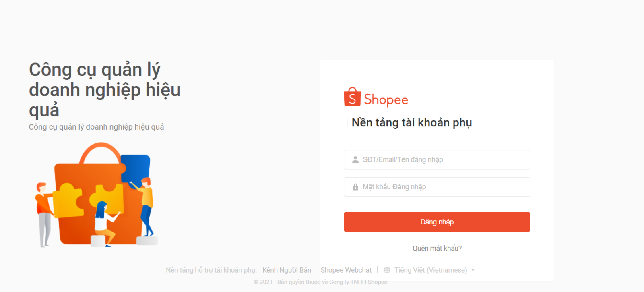Click the globe icon beside language selector
The image size is (644, 292).
coord(387,270)
